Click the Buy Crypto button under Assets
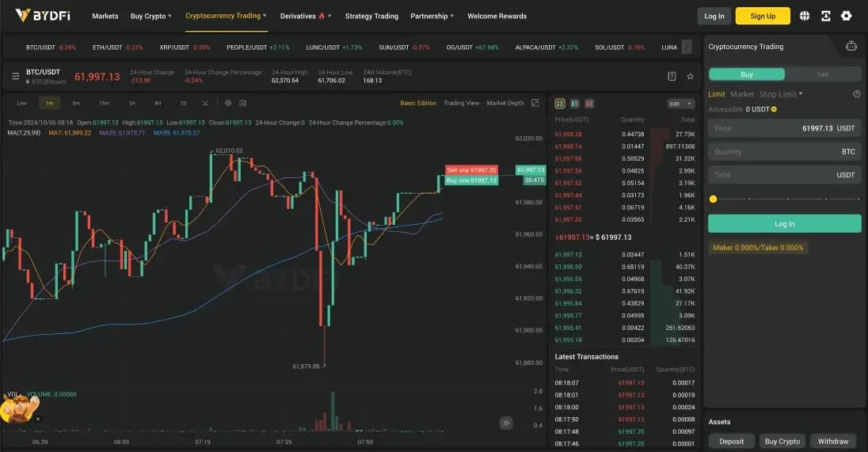 782,442
